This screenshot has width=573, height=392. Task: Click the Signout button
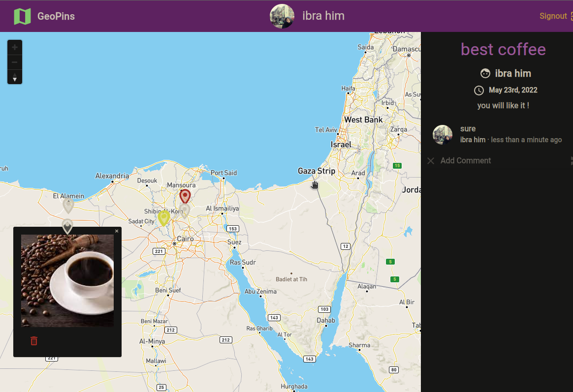[553, 16]
